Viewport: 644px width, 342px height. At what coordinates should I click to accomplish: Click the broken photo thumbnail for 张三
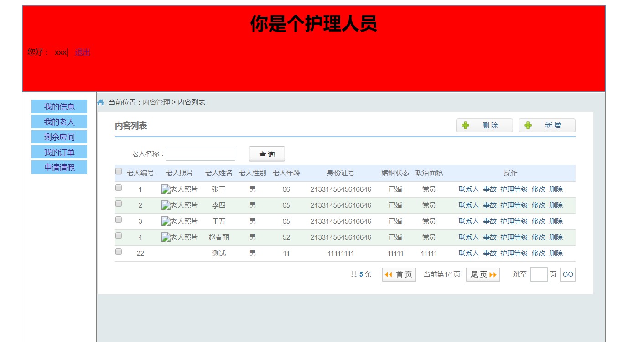[x=180, y=189]
